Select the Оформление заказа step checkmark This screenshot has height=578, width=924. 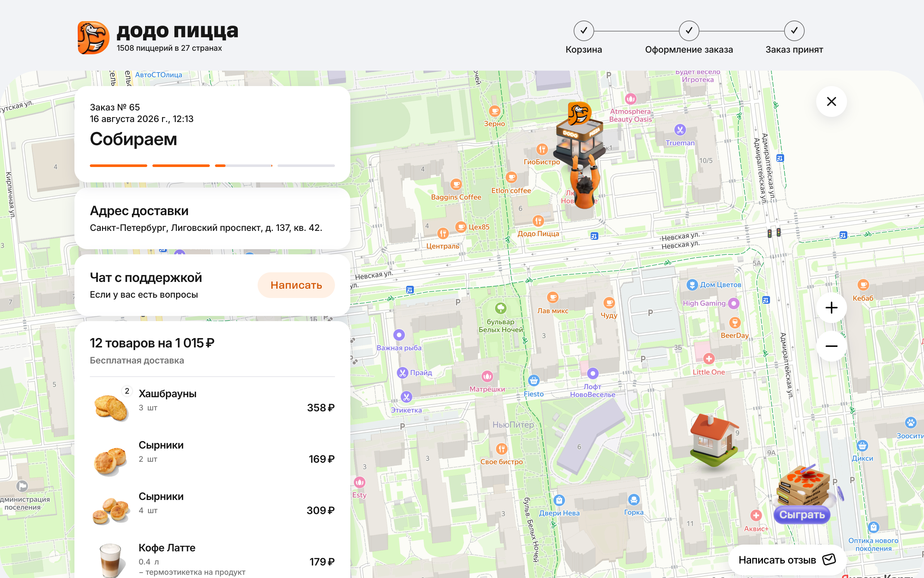tap(689, 31)
